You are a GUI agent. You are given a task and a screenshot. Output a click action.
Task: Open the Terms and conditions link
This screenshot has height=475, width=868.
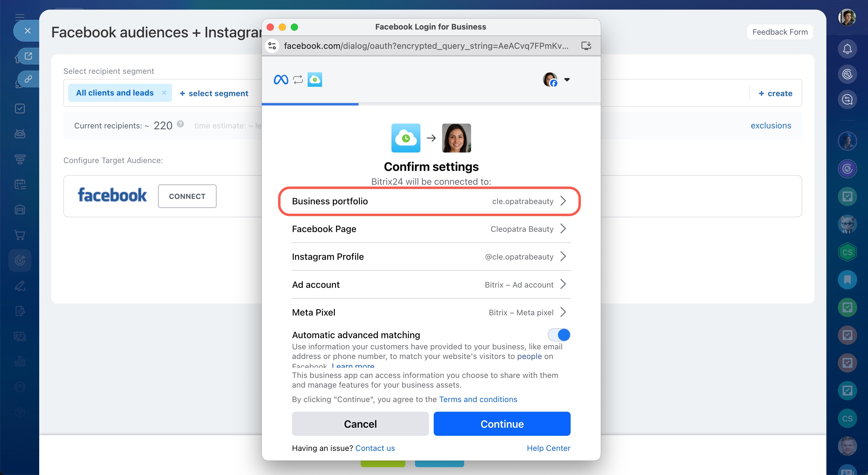pyautogui.click(x=478, y=399)
